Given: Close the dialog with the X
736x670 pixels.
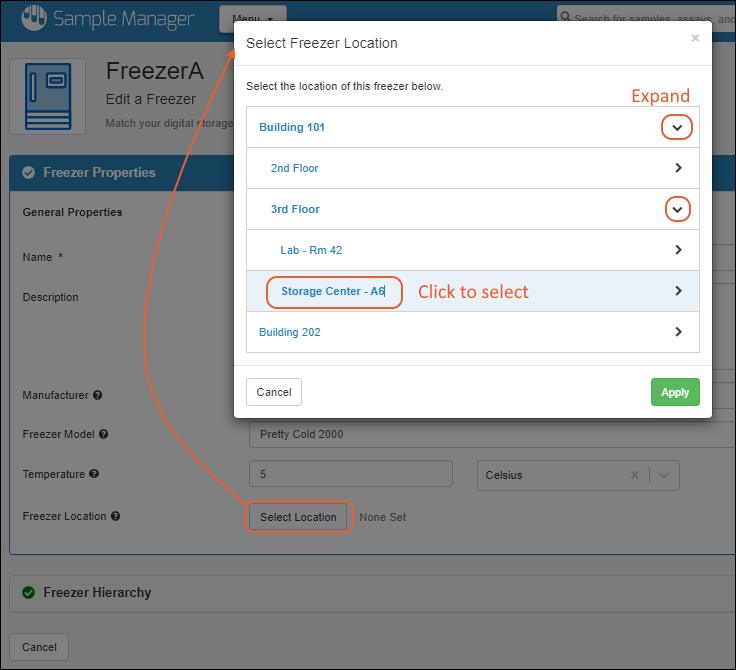Looking at the screenshot, I should click(695, 39).
